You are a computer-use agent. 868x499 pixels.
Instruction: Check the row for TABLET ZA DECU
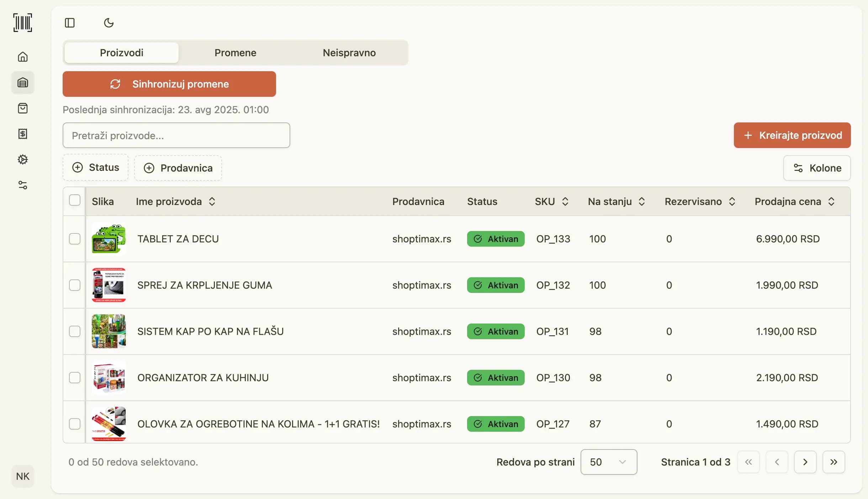74,239
